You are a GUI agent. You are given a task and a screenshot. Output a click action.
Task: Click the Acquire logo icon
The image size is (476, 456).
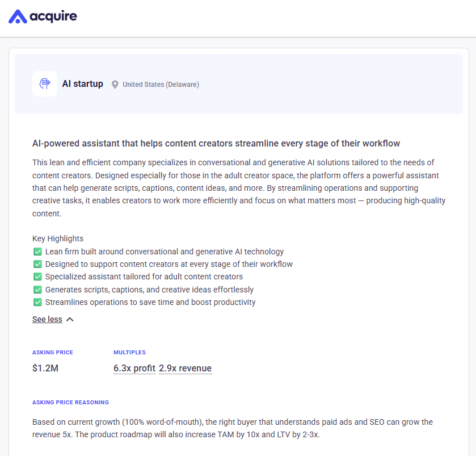coord(18,16)
